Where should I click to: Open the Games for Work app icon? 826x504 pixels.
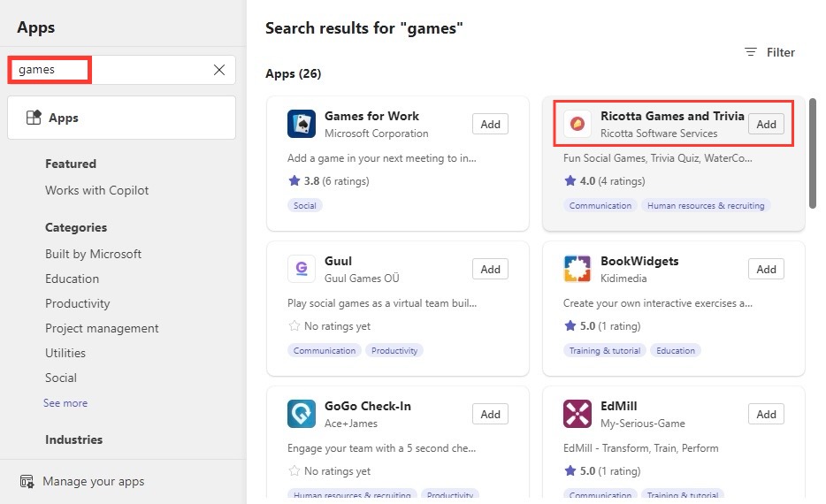[302, 124]
